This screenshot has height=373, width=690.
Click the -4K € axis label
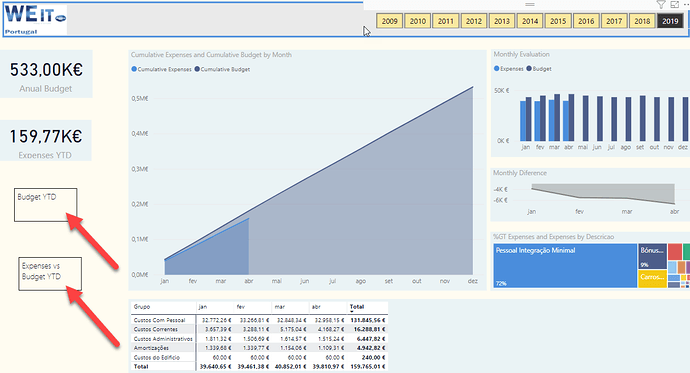pos(500,190)
